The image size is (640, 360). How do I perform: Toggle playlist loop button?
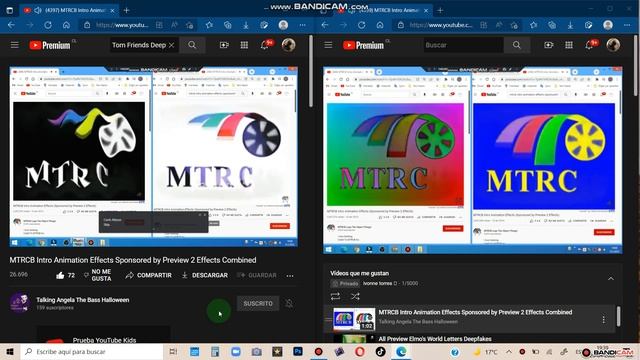335,296
